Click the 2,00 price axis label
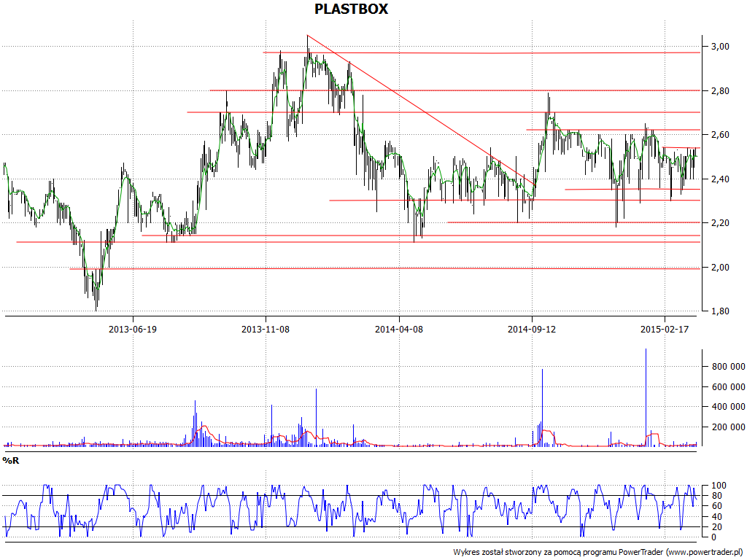747x560 pixels. point(720,267)
